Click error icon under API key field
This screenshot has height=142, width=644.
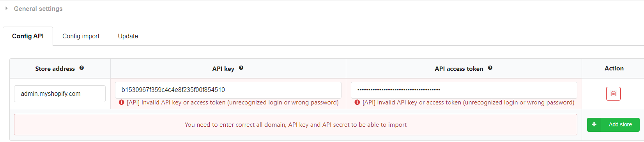pos(122,102)
